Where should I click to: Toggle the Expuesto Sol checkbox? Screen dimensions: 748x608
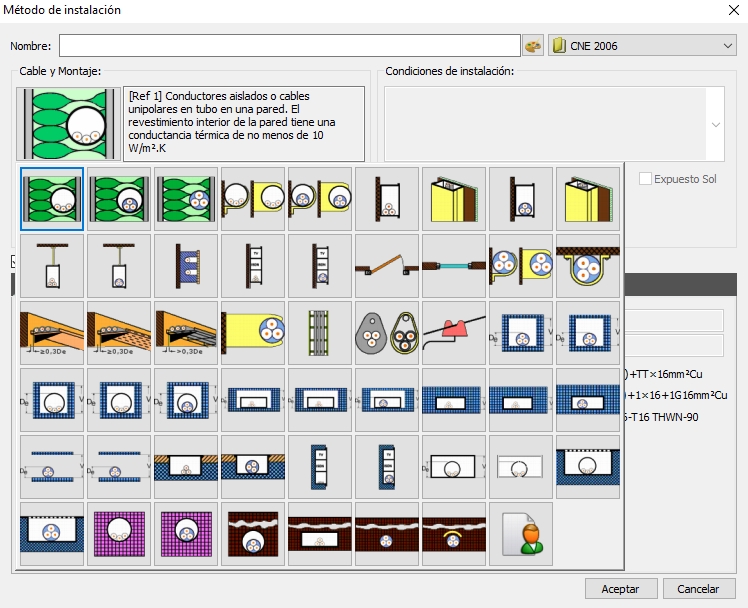coord(646,179)
